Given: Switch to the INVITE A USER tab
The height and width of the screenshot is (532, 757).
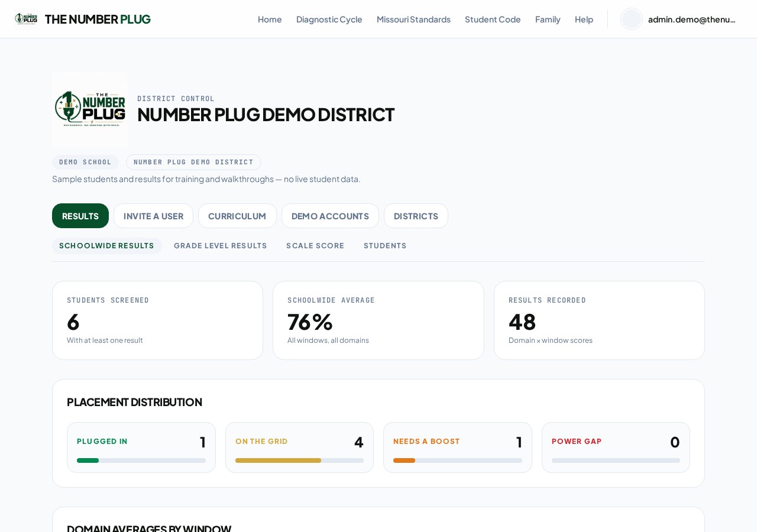Looking at the screenshot, I should (x=153, y=216).
